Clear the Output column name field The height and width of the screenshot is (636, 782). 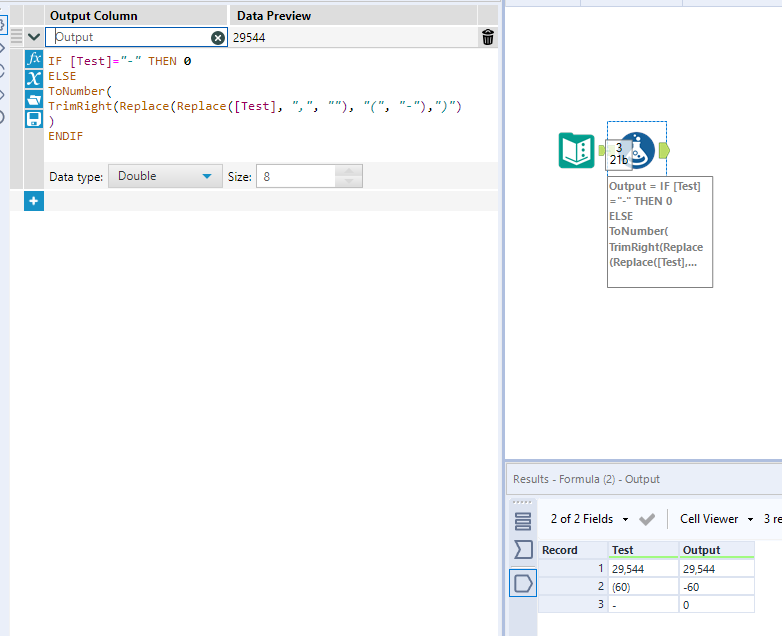[x=218, y=37]
